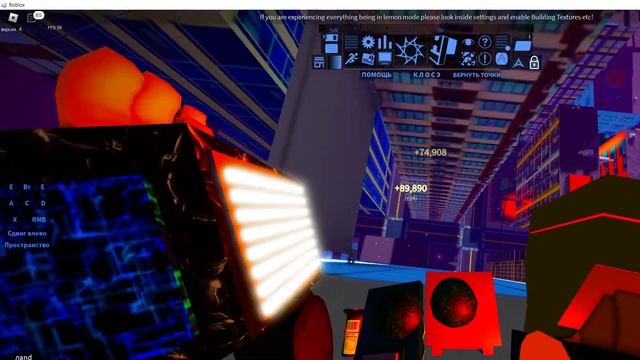Open the shop storefront icon
The height and width of the screenshot is (360, 640).
pos(319,62)
